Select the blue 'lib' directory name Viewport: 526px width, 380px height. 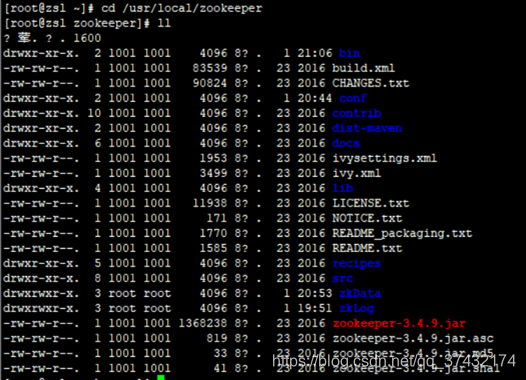click(x=343, y=188)
